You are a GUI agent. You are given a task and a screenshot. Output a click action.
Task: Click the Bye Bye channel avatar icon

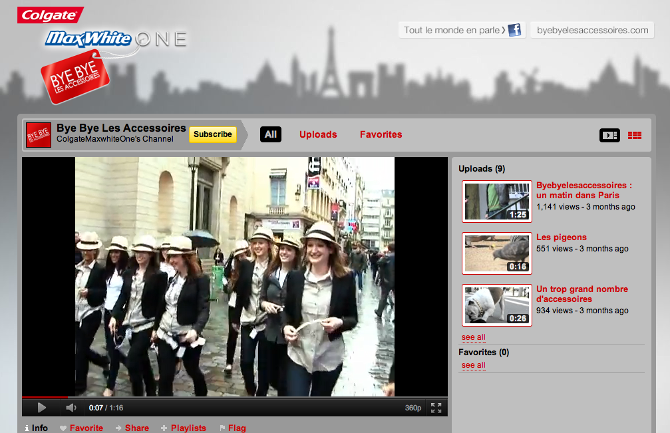click(x=38, y=135)
